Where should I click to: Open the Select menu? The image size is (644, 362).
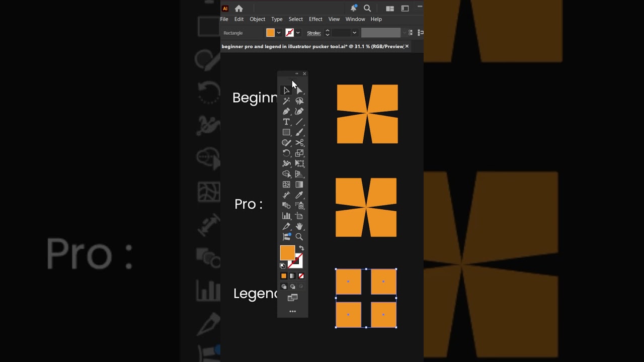tap(296, 19)
